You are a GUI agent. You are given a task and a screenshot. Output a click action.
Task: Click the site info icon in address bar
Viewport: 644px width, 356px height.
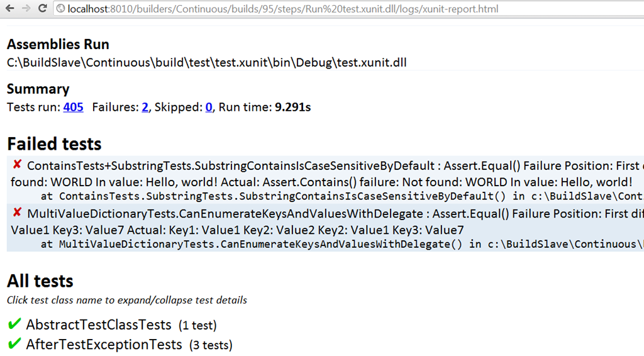tap(60, 9)
